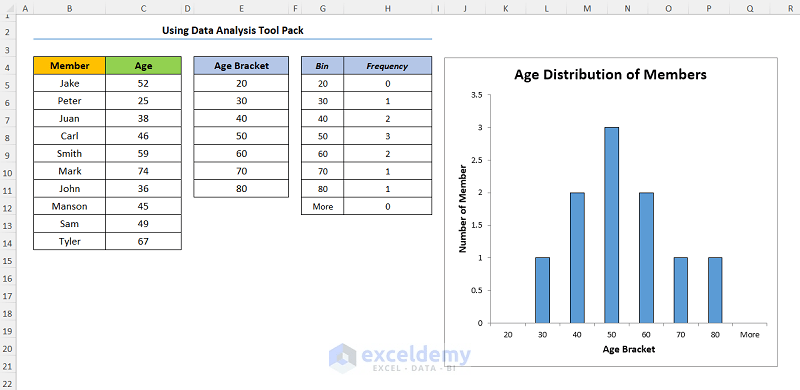Viewport: 800px width, 390px height.
Task: Click the cell containing John
Action: (x=69, y=189)
